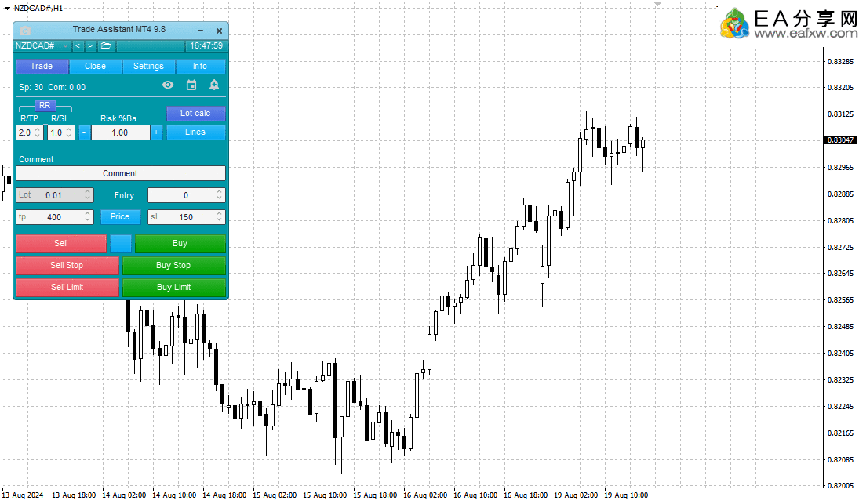Image resolution: width=859 pixels, height=504 pixels.
Task: Open the folder icon in panel header
Action: click(x=106, y=46)
